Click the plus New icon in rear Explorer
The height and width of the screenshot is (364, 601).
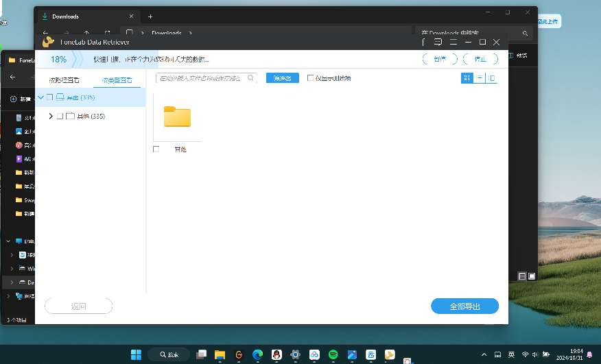click(x=13, y=99)
